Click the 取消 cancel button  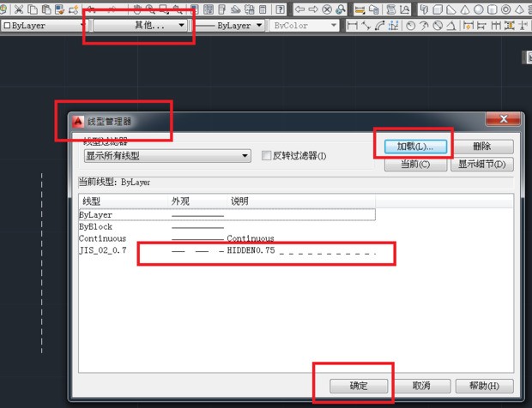421,386
